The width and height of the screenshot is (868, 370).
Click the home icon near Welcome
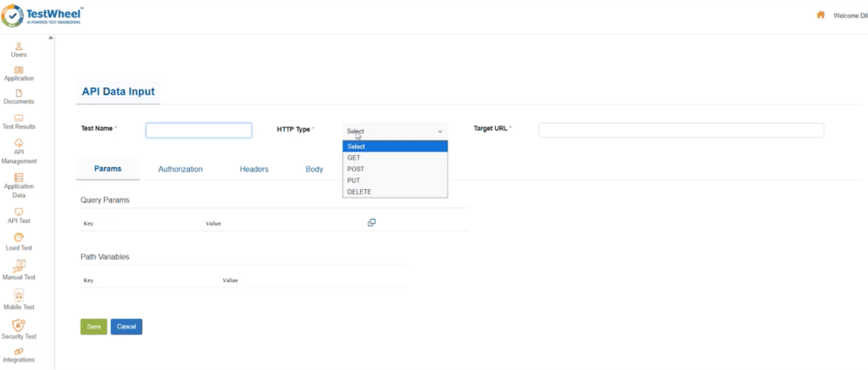(x=820, y=15)
